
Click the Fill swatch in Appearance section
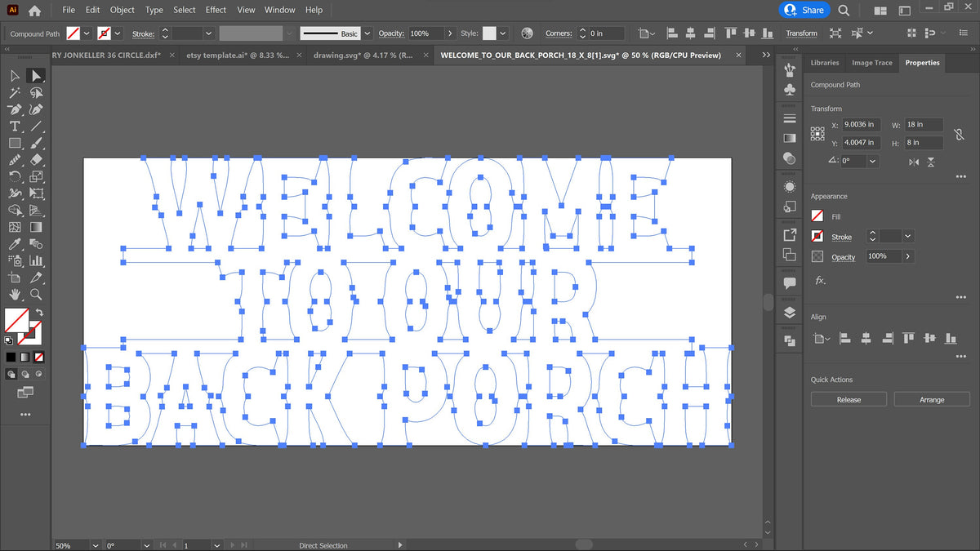[x=817, y=216]
